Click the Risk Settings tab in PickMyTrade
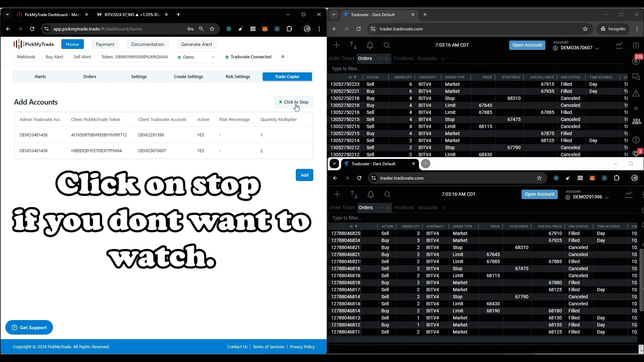 pos(237,76)
